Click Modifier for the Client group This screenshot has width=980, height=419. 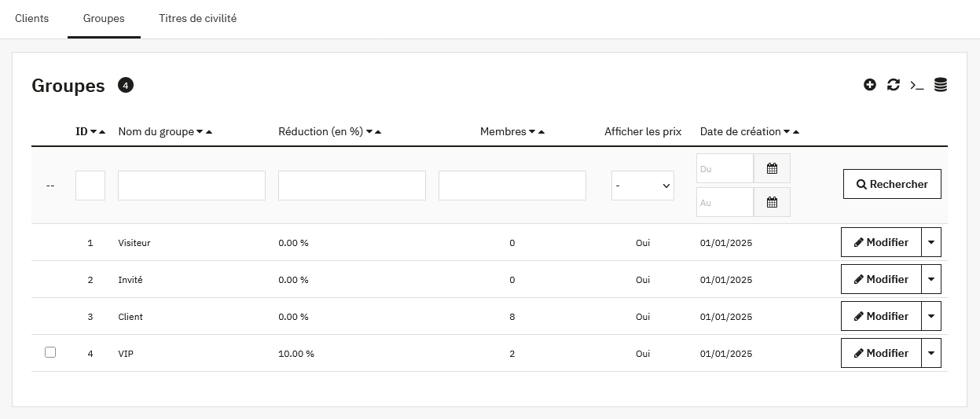pyautogui.click(x=881, y=317)
